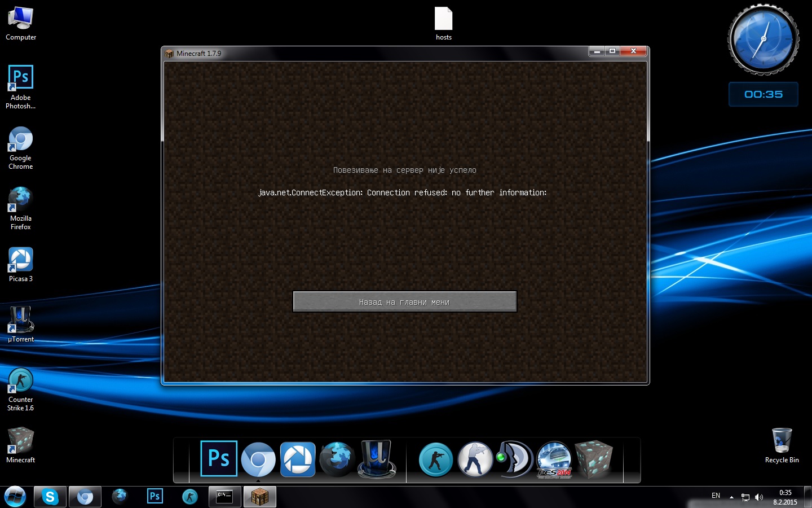The height and width of the screenshot is (508, 812).
Task: Open Photoshop from the taskbar
Action: click(x=155, y=497)
